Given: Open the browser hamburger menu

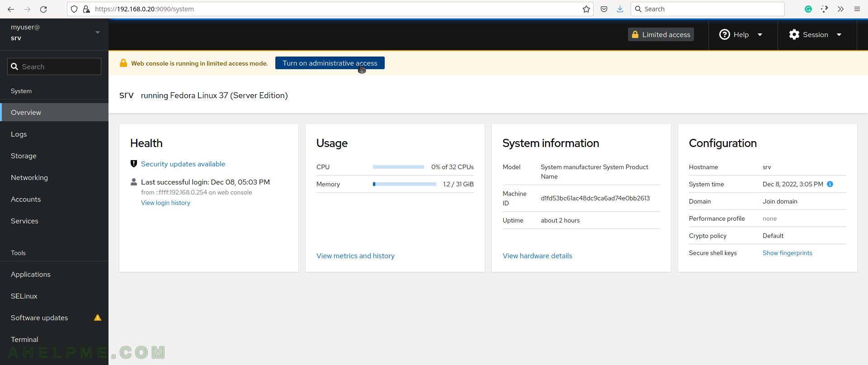Looking at the screenshot, I should click(x=857, y=9).
